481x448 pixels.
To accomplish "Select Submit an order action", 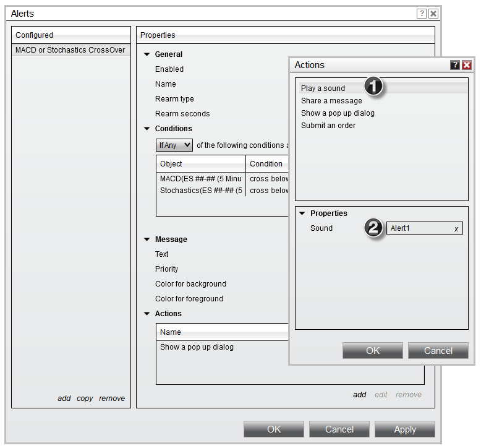I will (x=328, y=126).
